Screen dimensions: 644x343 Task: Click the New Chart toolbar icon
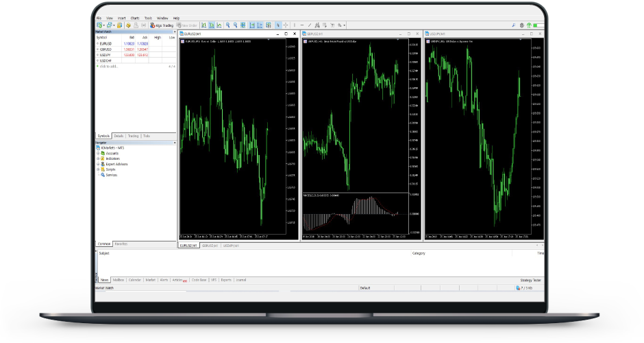(99, 25)
